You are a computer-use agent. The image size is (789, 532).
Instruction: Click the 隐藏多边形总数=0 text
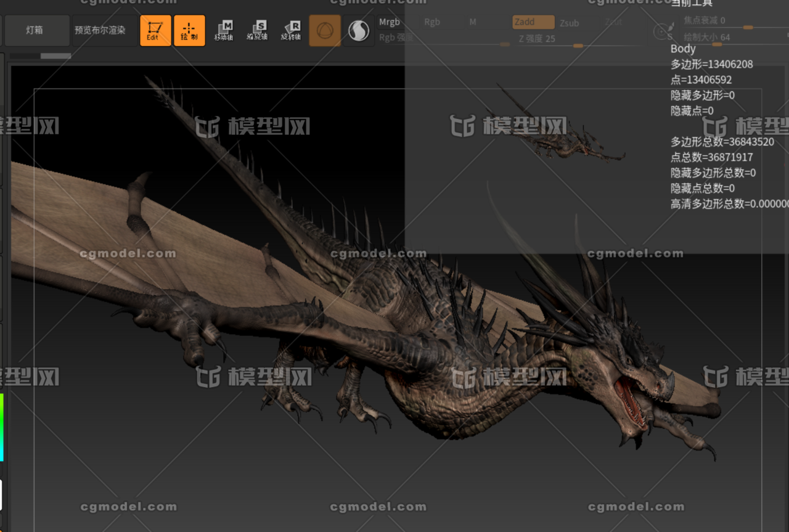tap(713, 173)
